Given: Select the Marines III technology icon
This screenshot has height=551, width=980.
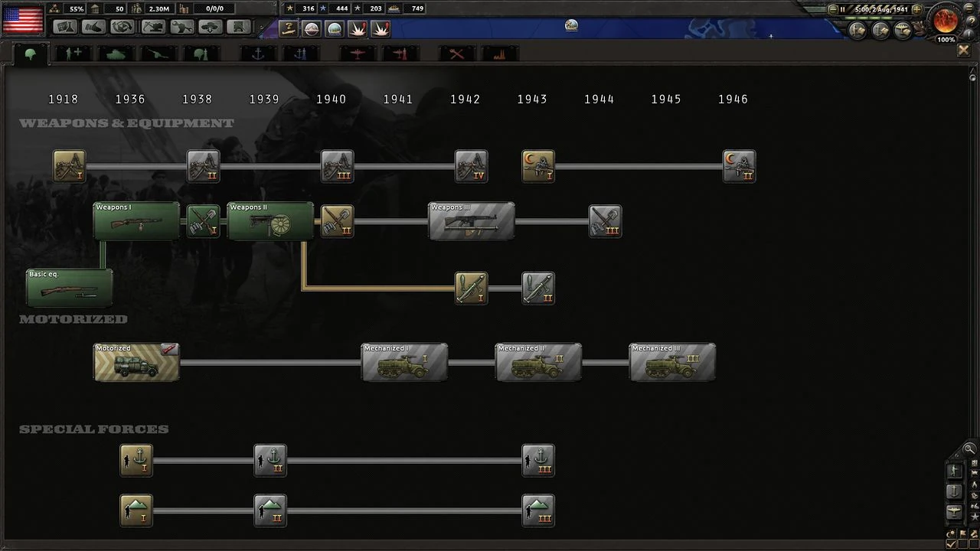Looking at the screenshot, I should click(538, 461).
